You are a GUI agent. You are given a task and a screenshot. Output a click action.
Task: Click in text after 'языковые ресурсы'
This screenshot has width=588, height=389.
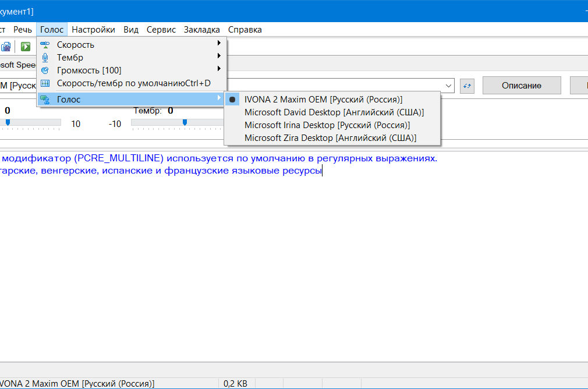tap(323, 171)
